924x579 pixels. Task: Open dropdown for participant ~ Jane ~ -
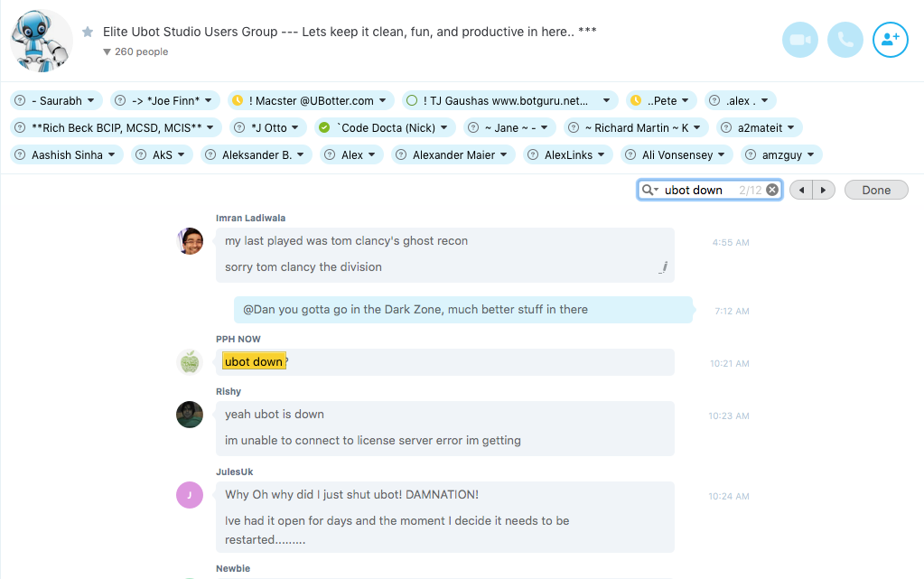tap(544, 128)
